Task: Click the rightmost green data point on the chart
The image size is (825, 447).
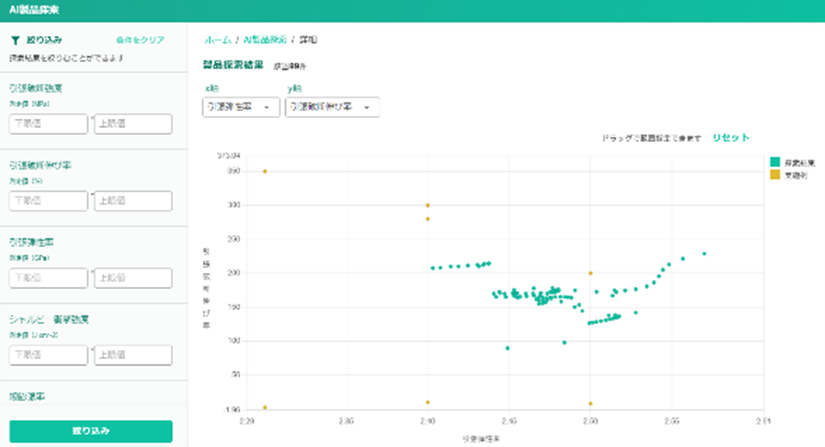Action: point(704,254)
